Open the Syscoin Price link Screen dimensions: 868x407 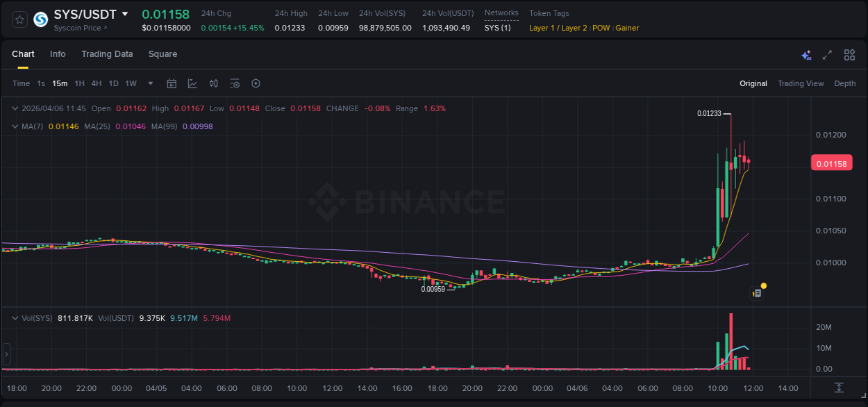click(x=81, y=28)
